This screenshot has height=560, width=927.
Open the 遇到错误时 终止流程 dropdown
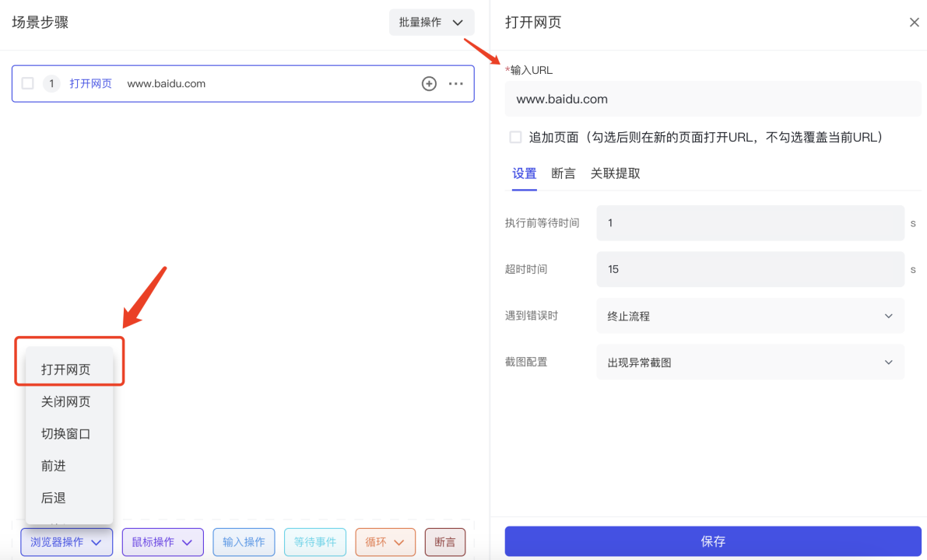(x=750, y=316)
